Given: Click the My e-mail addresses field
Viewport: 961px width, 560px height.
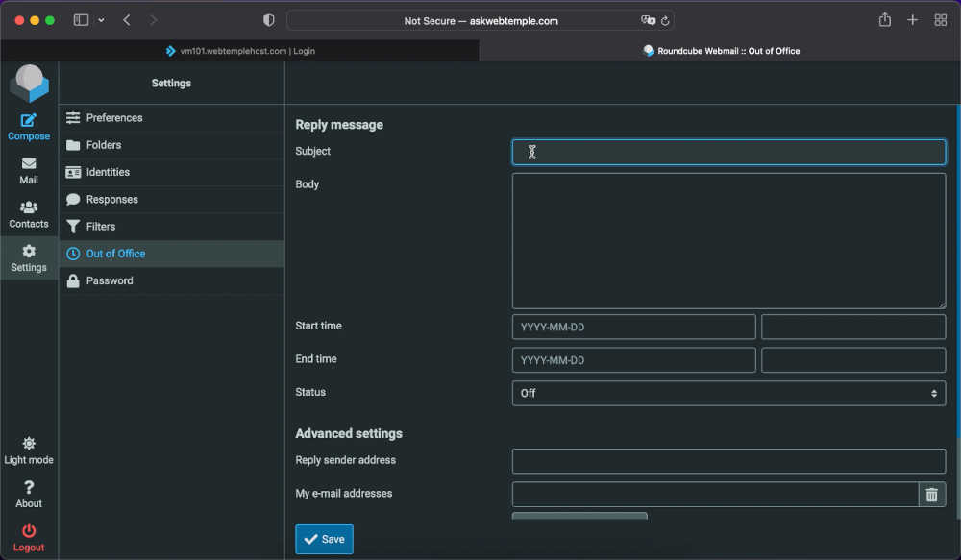Looking at the screenshot, I should tap(715, 494).
